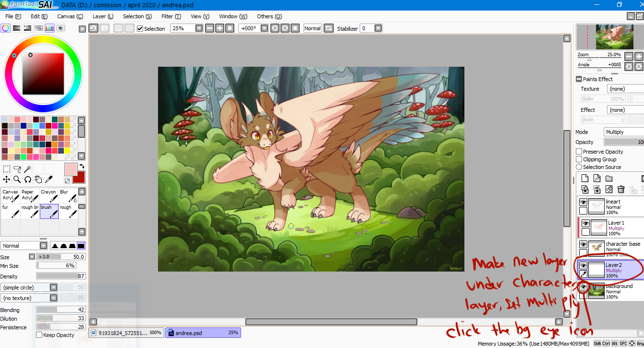
Task: Open the layer Mode Multiply dropdown
Action: point(624,132)
